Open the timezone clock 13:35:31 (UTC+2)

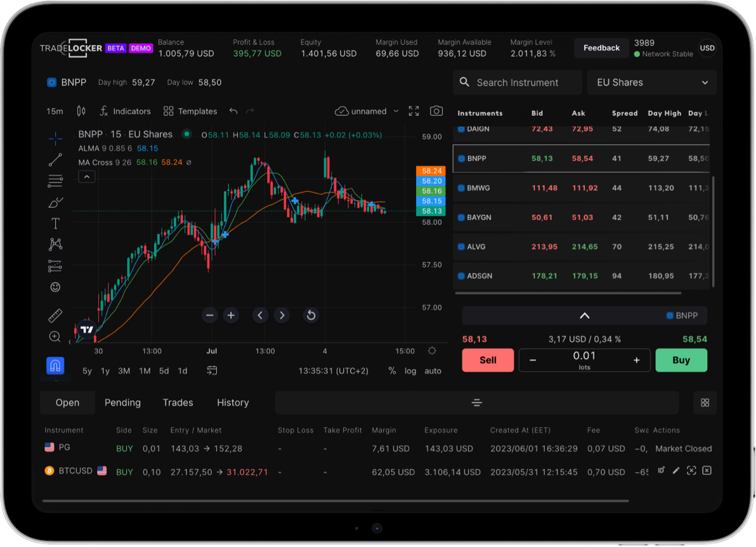pyautogui.click(x=333, y=371)
